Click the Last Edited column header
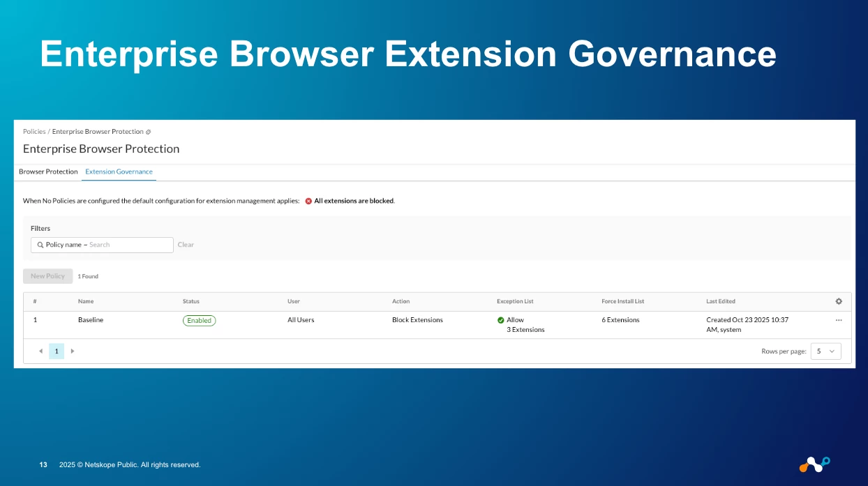This screenshot has width=868, height=486. click(x=721, y=301)
